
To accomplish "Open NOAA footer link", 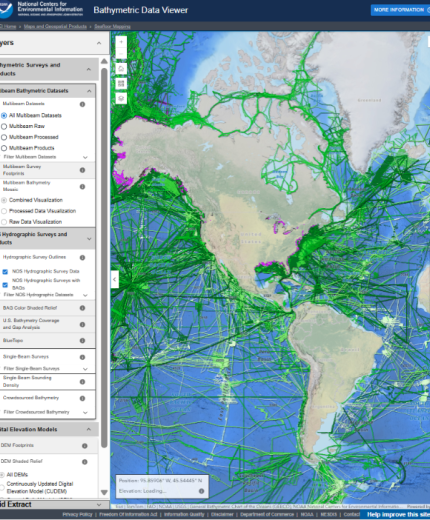I will (x=307, y=514).
